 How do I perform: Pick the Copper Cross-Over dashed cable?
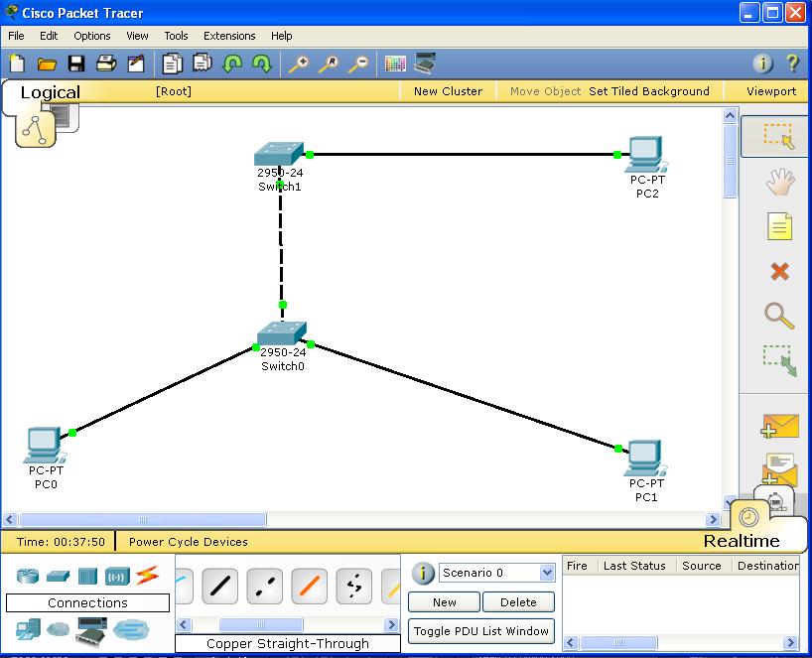265,586
